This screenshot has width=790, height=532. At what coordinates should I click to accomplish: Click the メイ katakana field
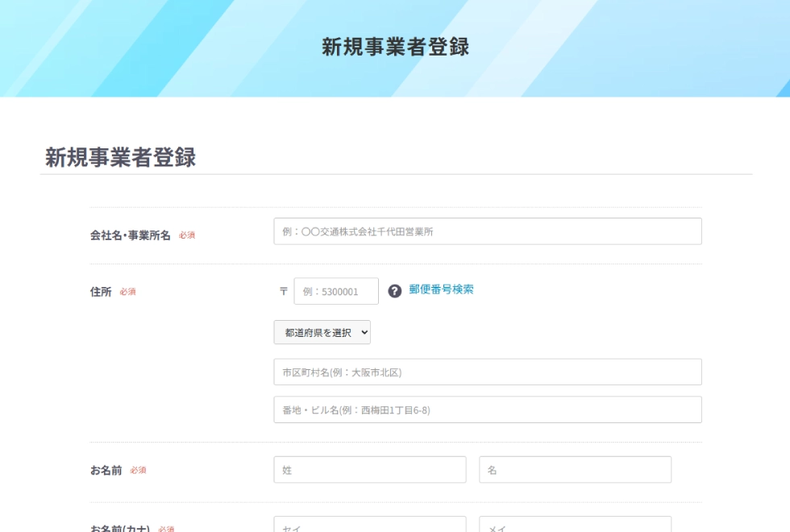(575, 526)
